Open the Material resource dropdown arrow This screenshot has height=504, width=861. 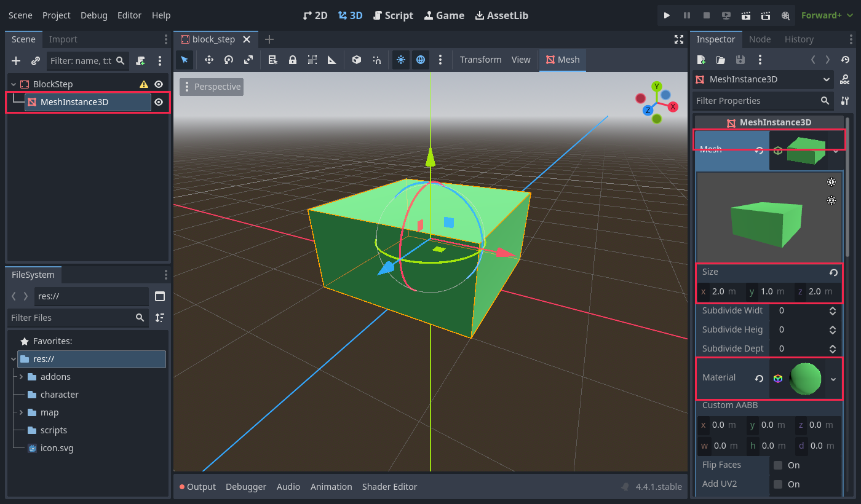pos(833,379)
